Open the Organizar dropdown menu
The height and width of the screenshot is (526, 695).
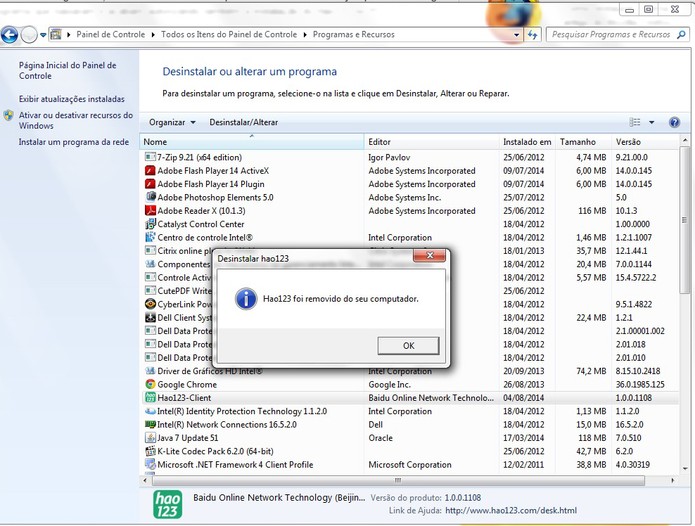(x=172, y=122)
